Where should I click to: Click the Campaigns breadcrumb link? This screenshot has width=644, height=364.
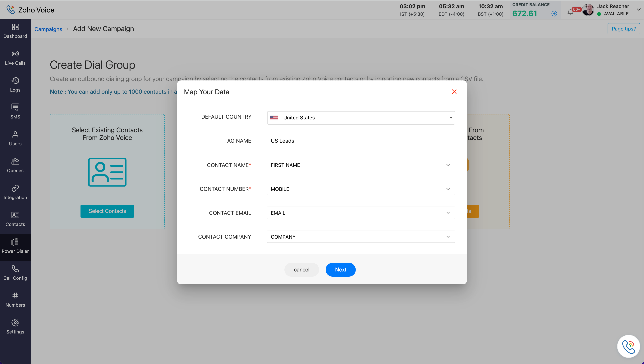click(48, 29)
